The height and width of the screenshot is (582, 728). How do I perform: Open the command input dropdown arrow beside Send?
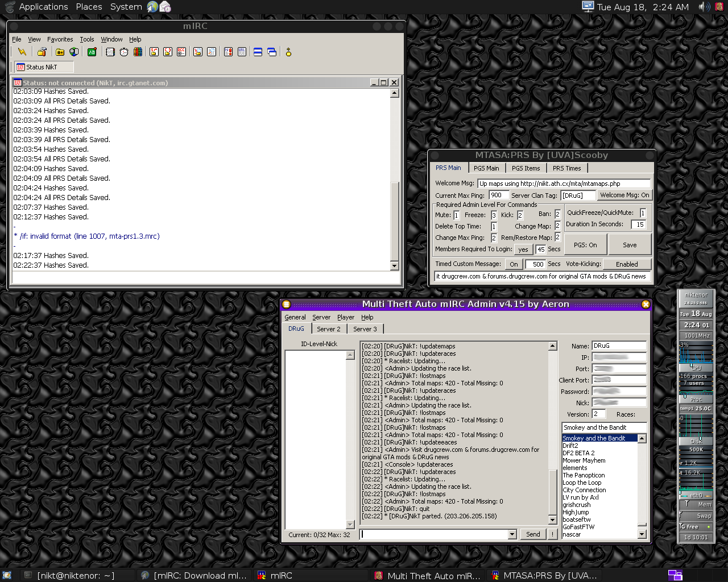click(512, 534)
